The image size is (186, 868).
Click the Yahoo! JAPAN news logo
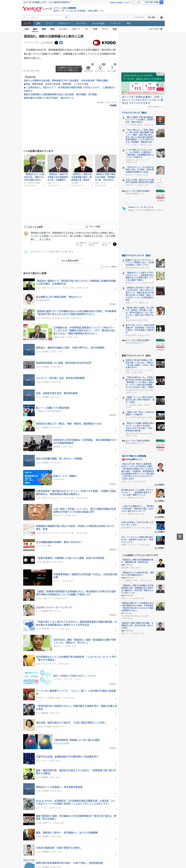[x=37, y=9]
